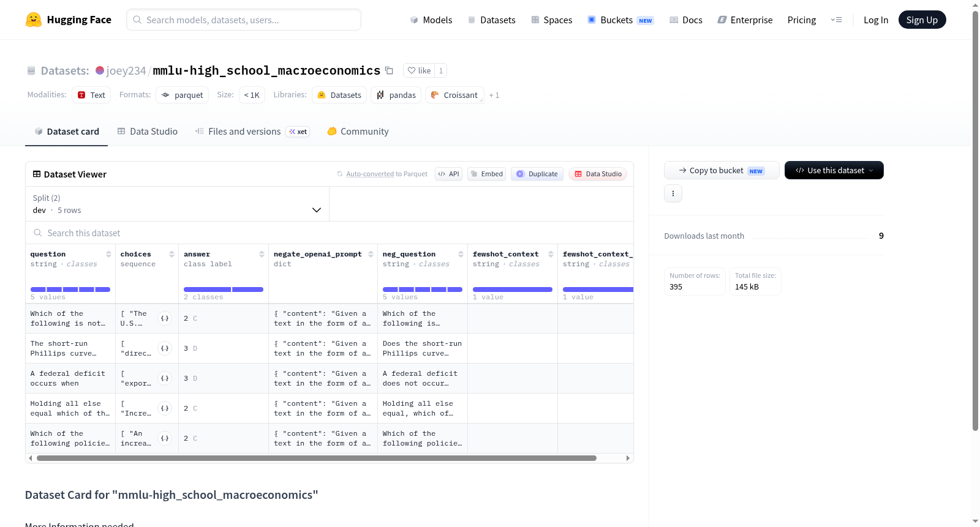Like this dataset with the heart button
The image size is (980, 527).
tap(420, 70)
